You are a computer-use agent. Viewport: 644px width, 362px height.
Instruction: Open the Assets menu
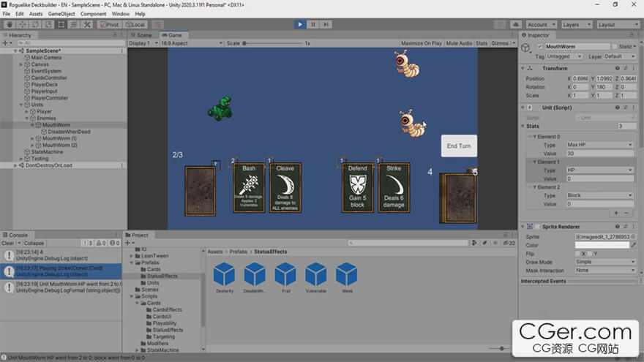(x=36, y=14)
